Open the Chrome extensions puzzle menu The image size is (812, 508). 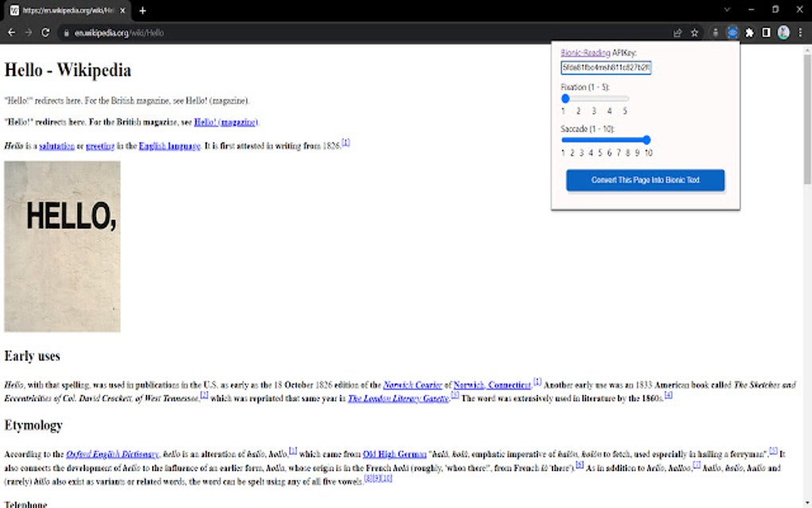[749, 33]
